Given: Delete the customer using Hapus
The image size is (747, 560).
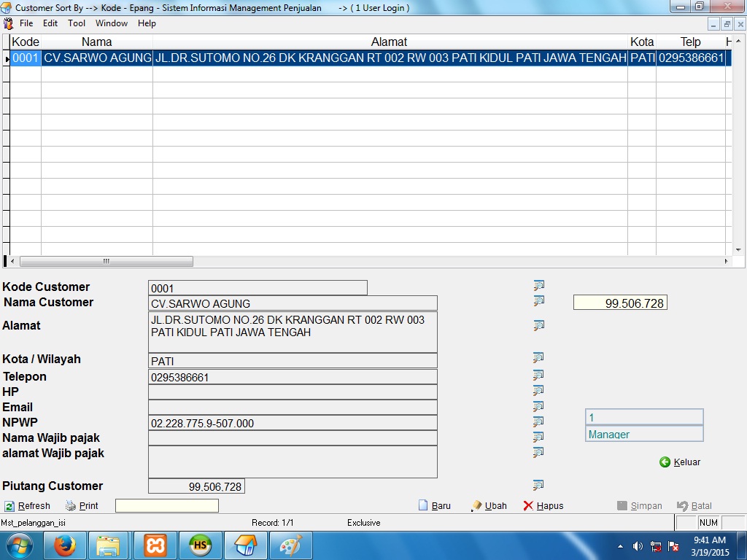Looking at the screenshot, I should coord(543,506).
